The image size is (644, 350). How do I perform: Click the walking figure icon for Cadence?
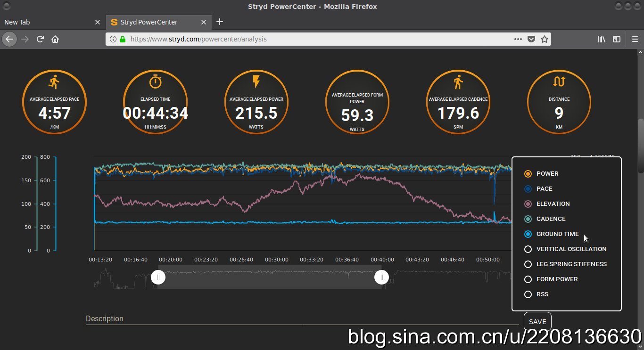(458, 82)
